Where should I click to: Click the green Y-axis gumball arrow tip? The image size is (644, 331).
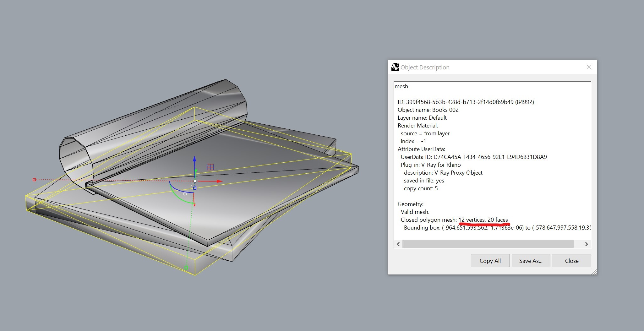(196, 171)
